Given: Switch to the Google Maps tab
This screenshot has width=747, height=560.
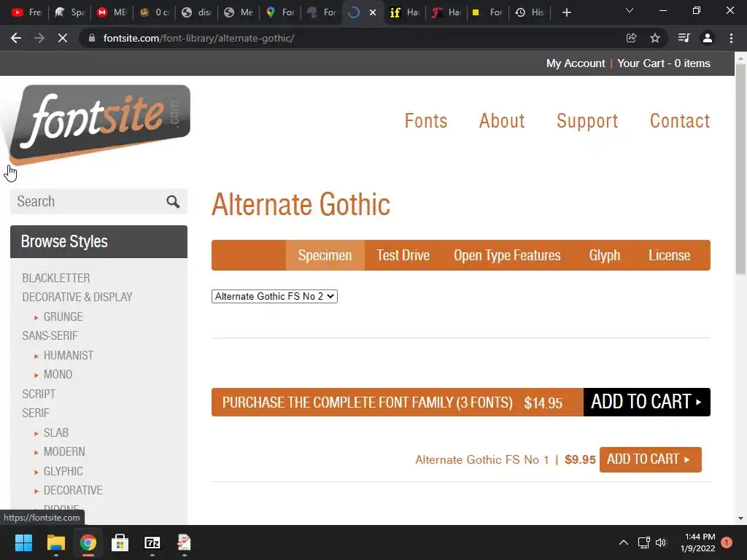Looking at the screenshot, I should point(281,13).
